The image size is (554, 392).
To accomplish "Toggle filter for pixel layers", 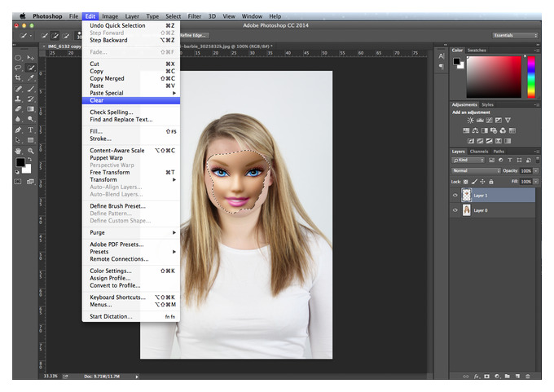I will [x=491, y=161].
